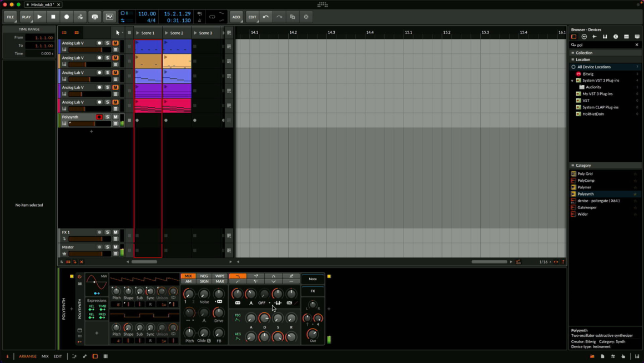Select the WIPE oscillator mix mode
The height and width of the screenshot is (363, 644).
220,276
